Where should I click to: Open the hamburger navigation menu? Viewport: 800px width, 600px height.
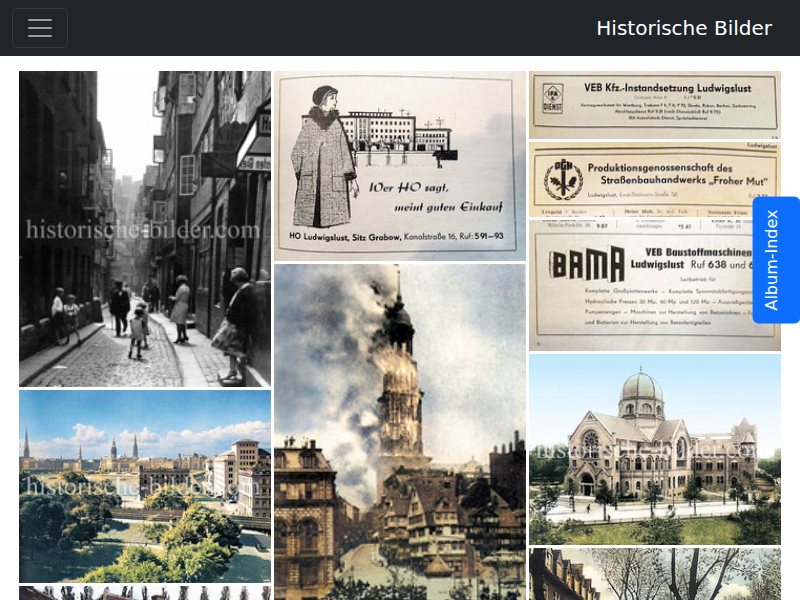point(40,28)
